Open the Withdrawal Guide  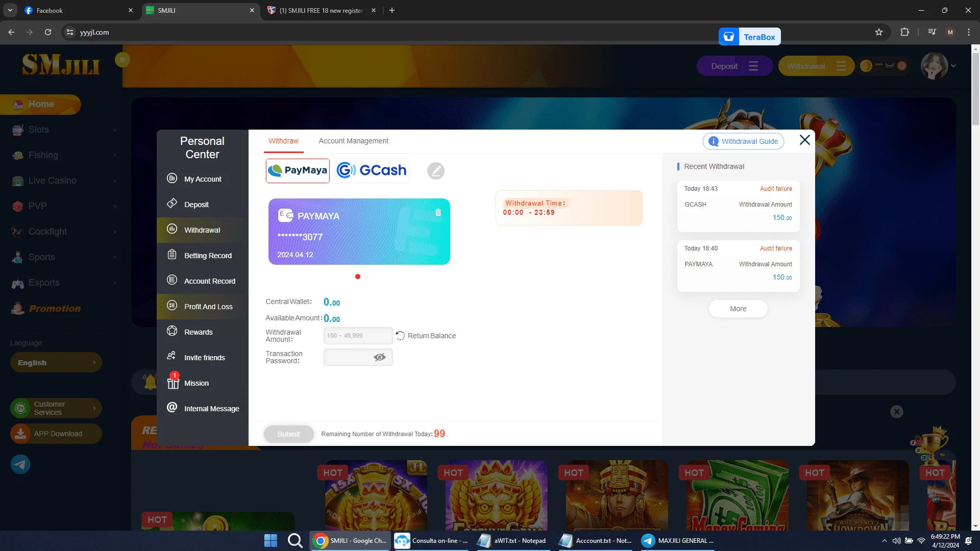[744, 141]
